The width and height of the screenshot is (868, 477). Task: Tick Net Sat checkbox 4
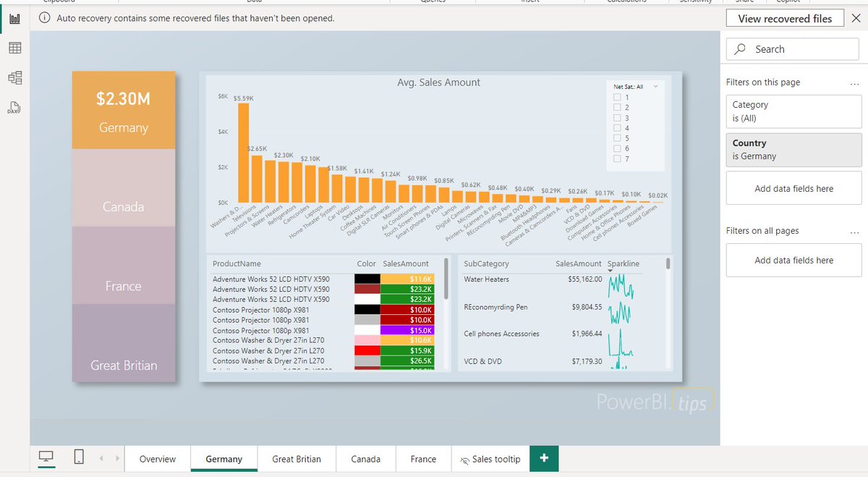pyautogui.click(x=617, y=127)
